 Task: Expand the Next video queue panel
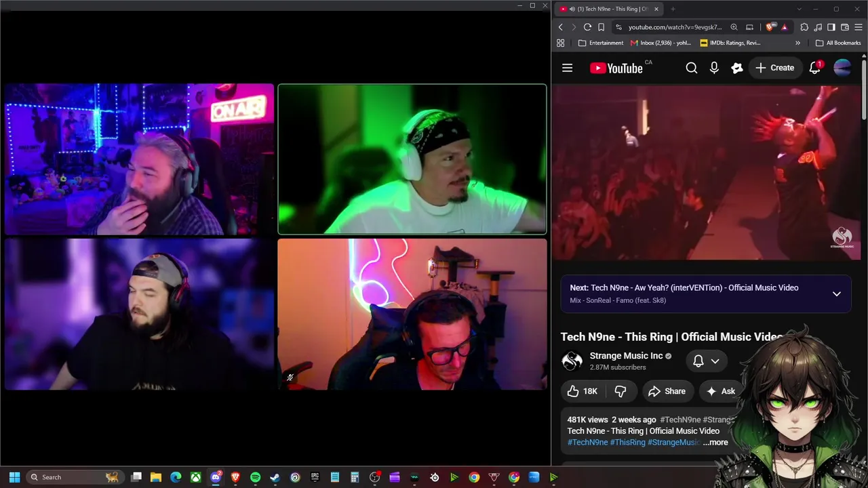837,294
